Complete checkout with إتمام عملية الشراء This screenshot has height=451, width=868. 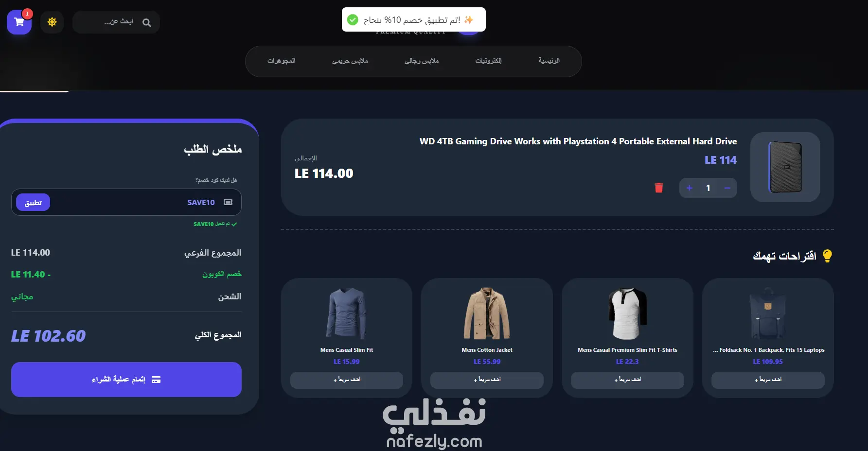[x=126, y=380]
